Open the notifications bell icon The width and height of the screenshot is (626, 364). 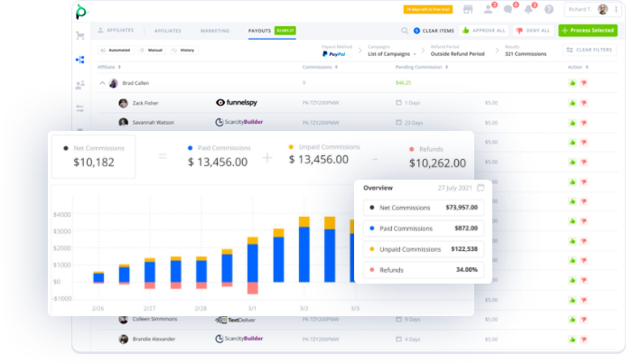coord(528,10)
